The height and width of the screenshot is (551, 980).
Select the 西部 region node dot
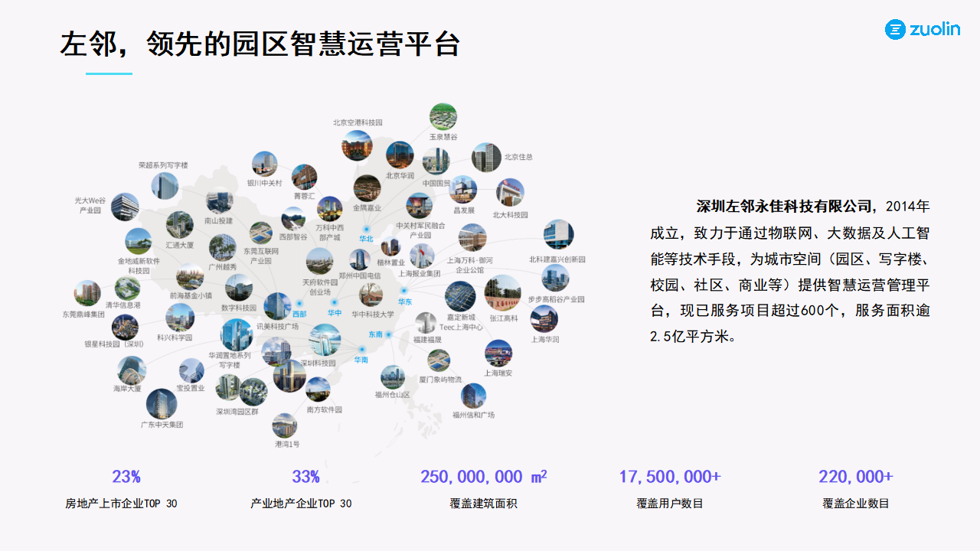(300, 304)
